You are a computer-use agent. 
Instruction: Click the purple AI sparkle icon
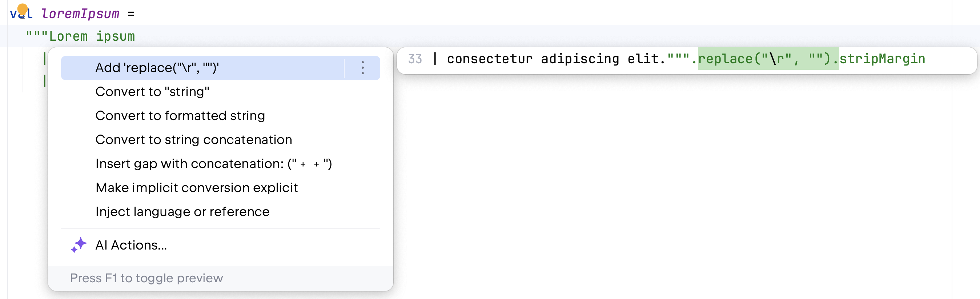click(79, 245)
